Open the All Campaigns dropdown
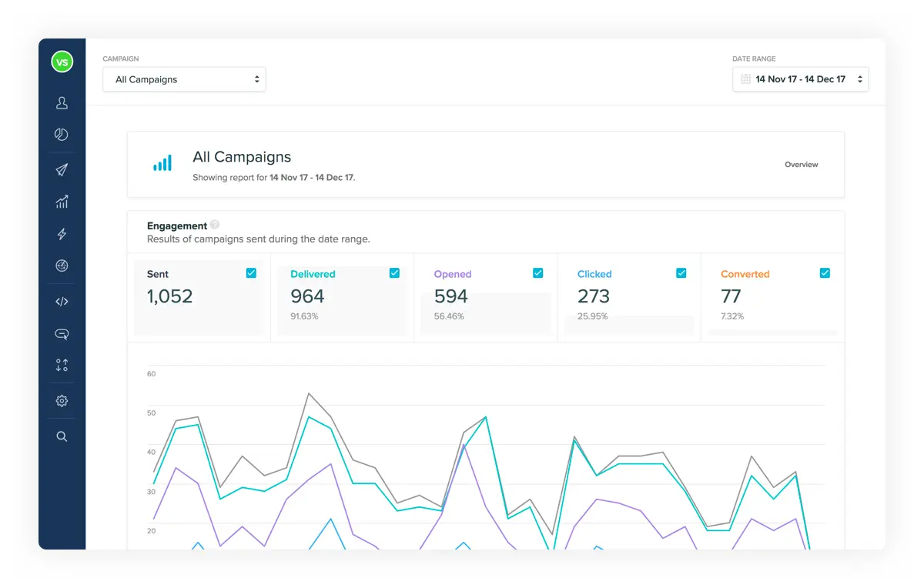 point(184,79)
